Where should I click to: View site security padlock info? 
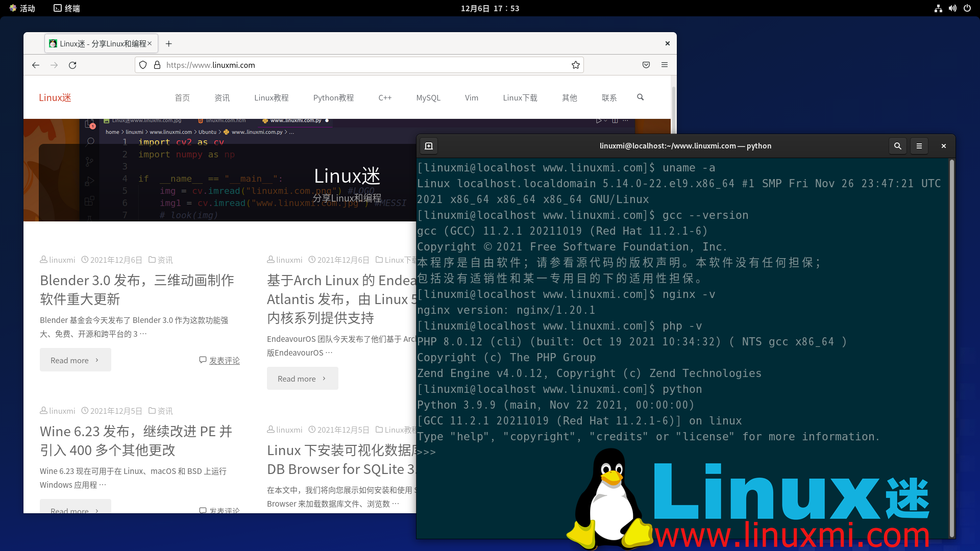pyautogui.click(x=157, y=65)
